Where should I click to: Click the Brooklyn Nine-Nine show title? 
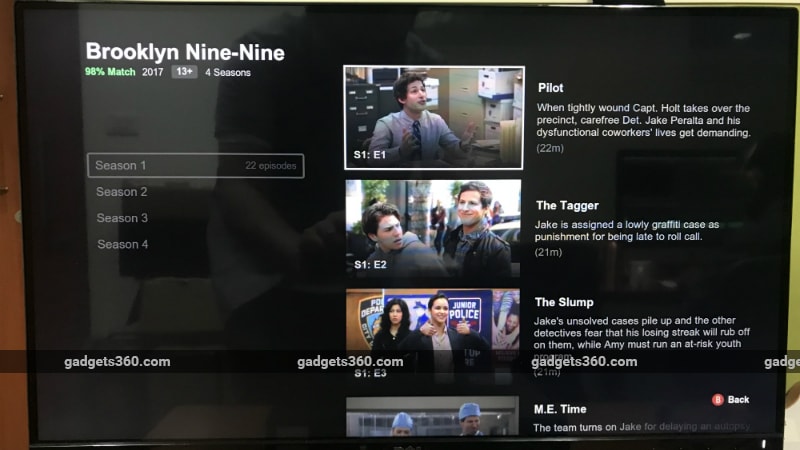coord(185,52)
